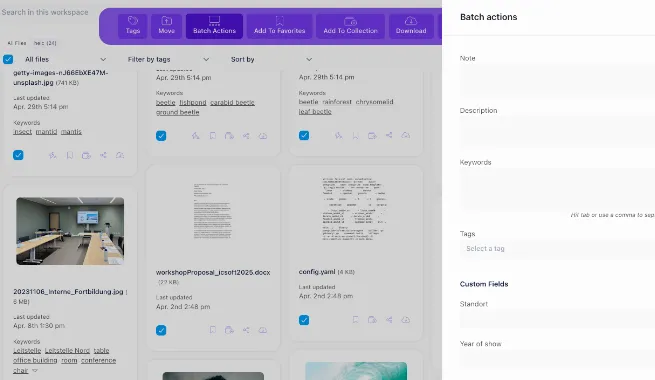
Task: Open the Select a tag dropdown
Action: pyautogui.click(x=557, y=248)
